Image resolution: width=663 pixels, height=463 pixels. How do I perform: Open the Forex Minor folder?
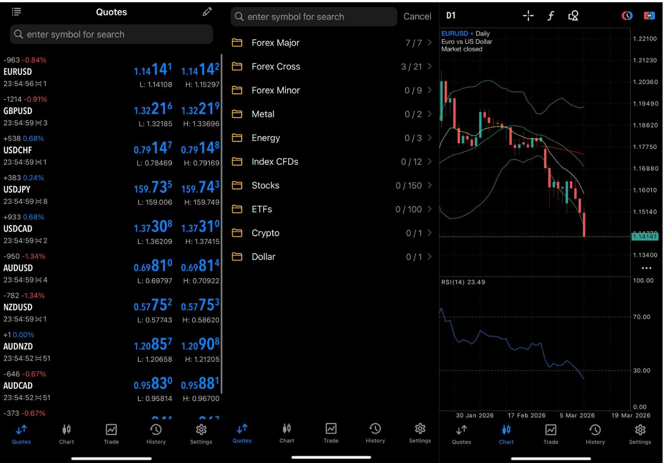pos(332,90)
